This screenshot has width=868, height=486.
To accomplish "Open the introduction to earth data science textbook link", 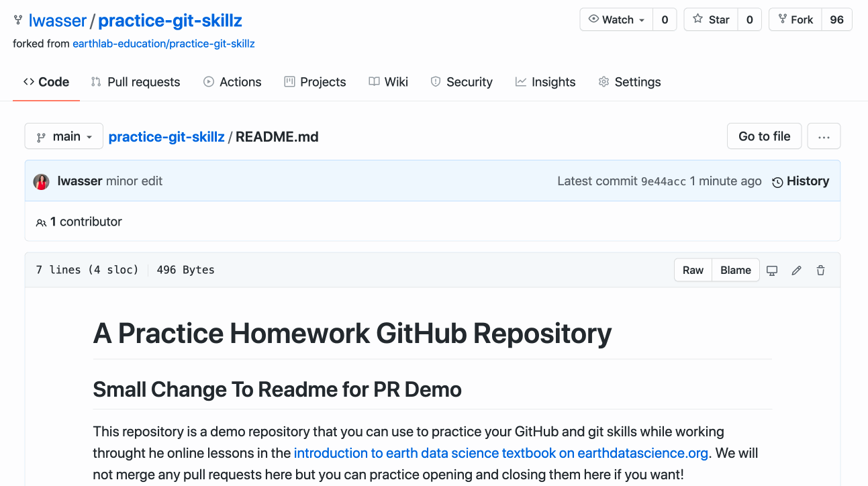I will 501,453.
